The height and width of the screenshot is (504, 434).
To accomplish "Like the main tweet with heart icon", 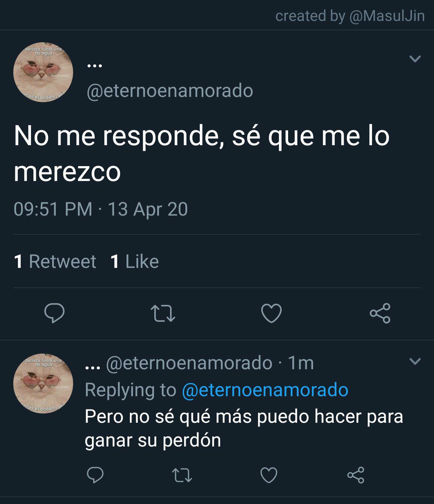I will coord(271,313).
